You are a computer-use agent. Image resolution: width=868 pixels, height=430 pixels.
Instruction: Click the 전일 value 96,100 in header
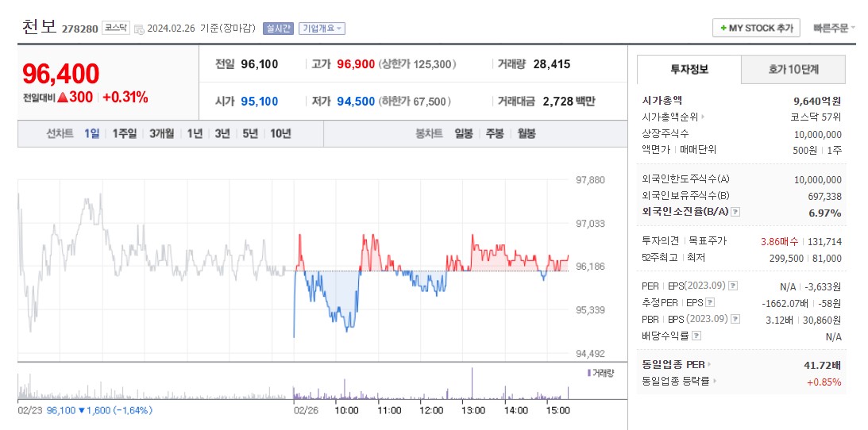pos(260,64)
